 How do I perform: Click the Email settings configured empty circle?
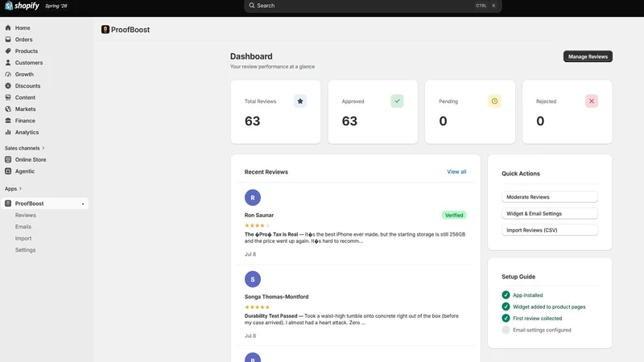click(506, 330)
